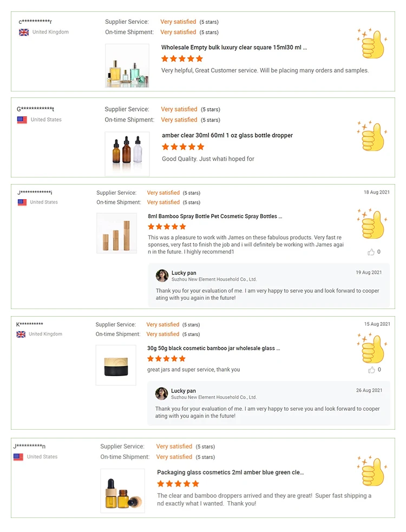Click the United Kingdom flag beside c***r
The height and width of the screenshot is (532, 406).
[x=24, y=32]
